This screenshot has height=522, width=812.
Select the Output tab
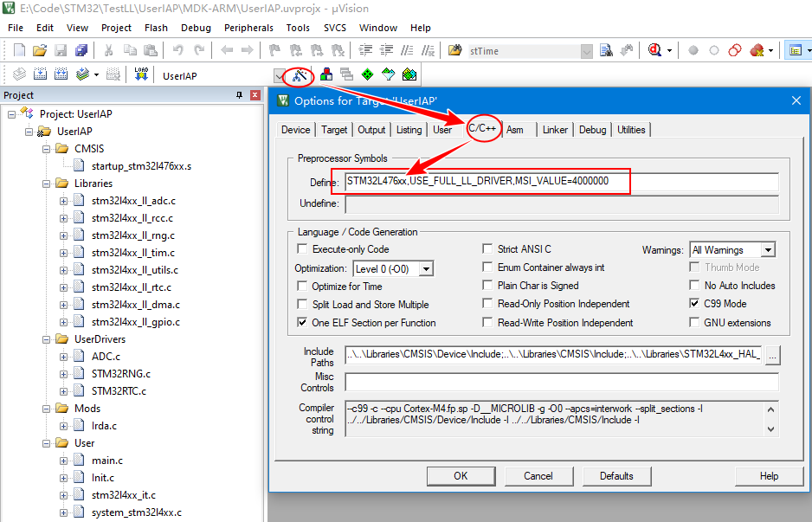click(x=371, y=130)
